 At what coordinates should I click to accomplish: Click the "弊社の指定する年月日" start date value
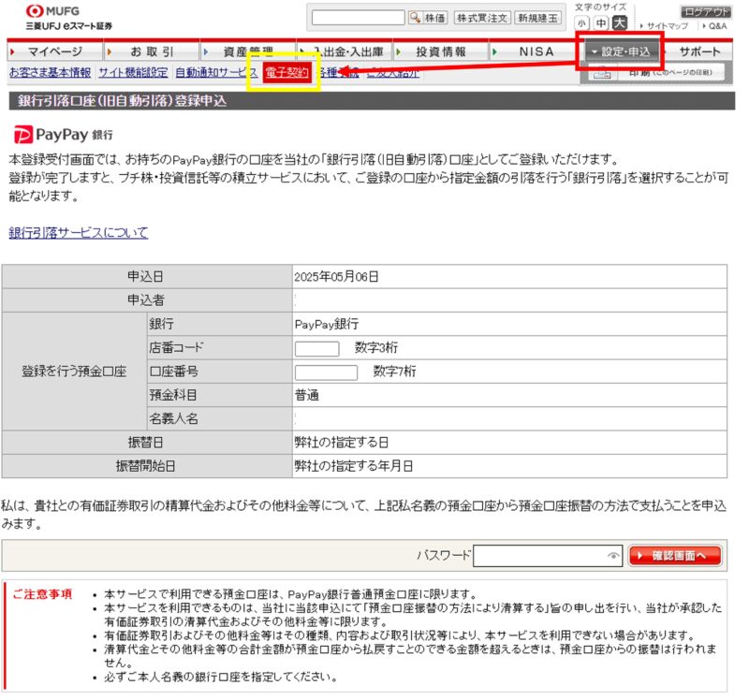coord(354,466)
